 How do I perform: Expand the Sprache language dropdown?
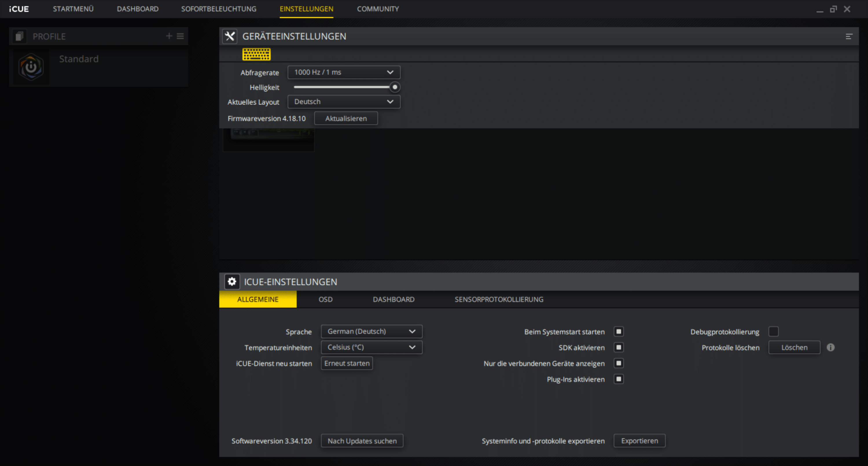(371, 331)
